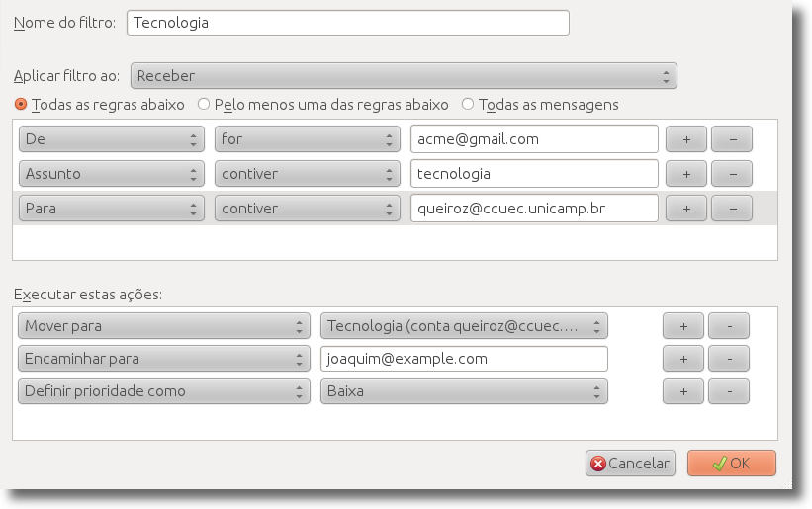
Task: Confirm the filter with OK button
Action: click(x=731, y=464)
